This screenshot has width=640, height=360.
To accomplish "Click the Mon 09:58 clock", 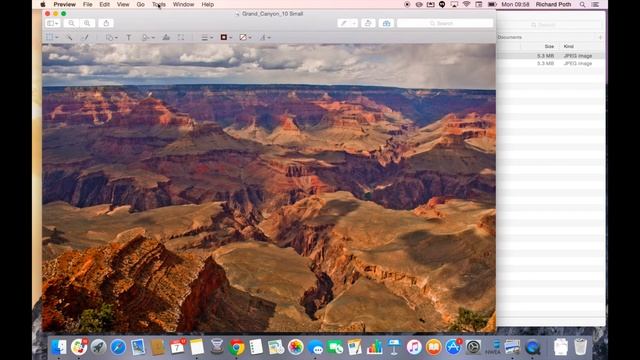I will click(x=515, y=4).
